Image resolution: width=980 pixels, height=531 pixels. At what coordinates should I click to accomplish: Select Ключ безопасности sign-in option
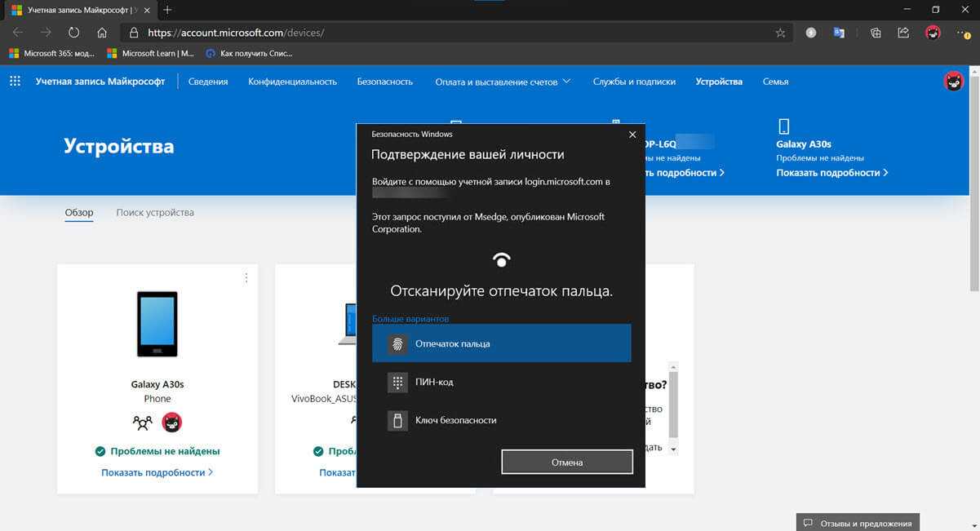click(501, 420)
